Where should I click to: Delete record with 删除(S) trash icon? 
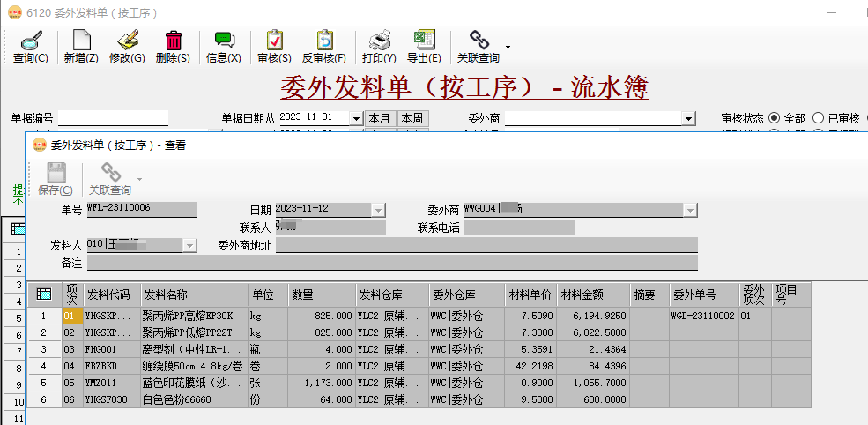173,47
